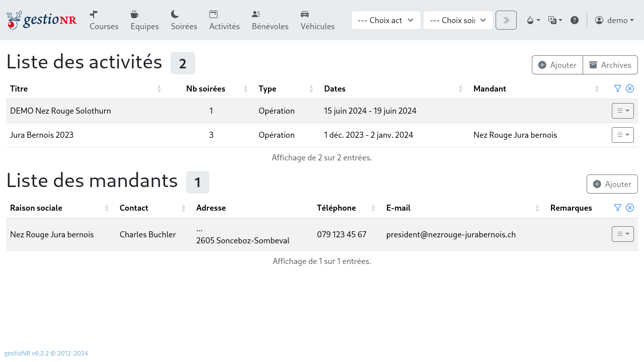The height and width of the screenshot is (362, 644).
Task: Click the gestioNR reindeer logo
Action: 41,20
